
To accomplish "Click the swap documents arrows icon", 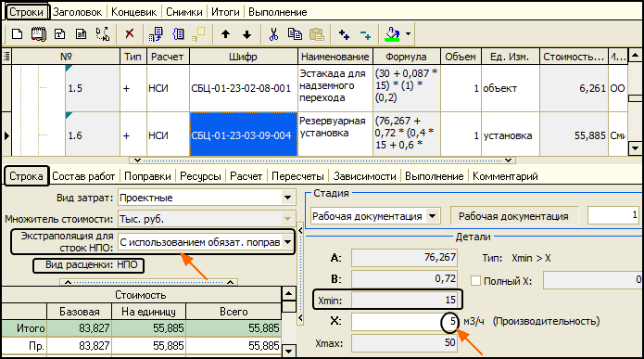I will pos(103,34).
